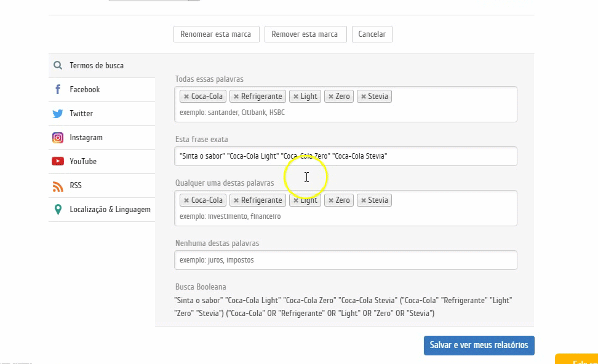Remove Coca-Cola tag from Todas essas palavras
598x364 pixels.
[x=186, y=97]
